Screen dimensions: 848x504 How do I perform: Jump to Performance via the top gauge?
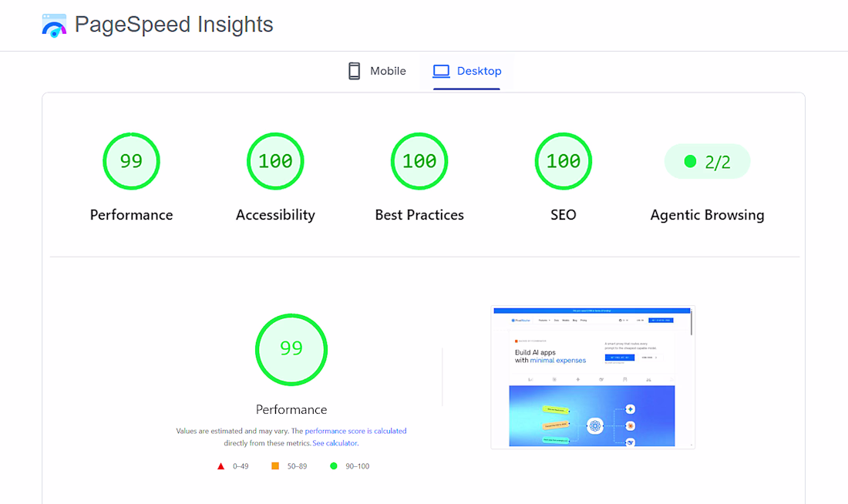point(131,161)
